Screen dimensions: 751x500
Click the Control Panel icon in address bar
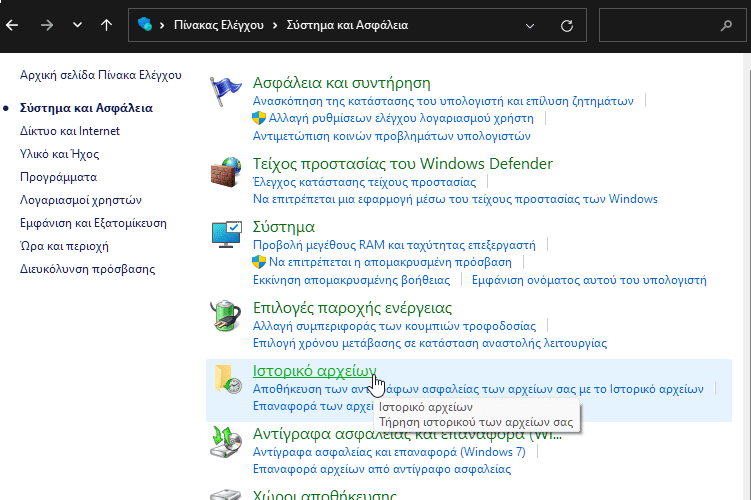(x=145, y=24)
